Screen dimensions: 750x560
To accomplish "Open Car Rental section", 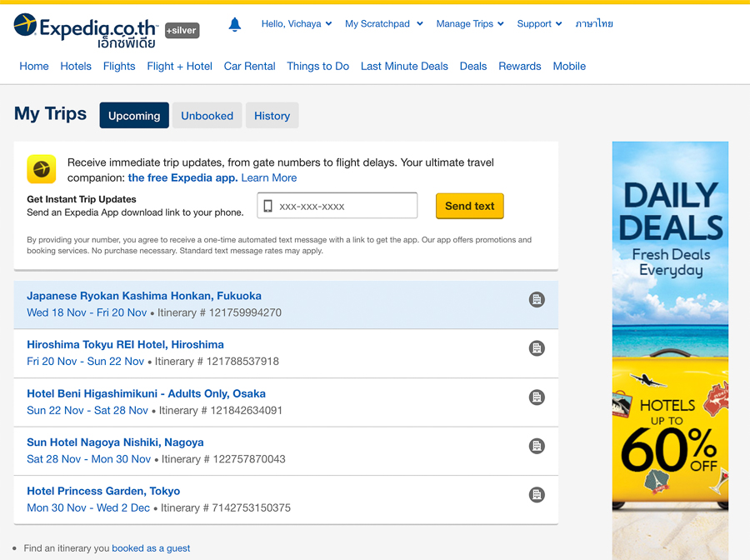I will [x=250, y=66].
